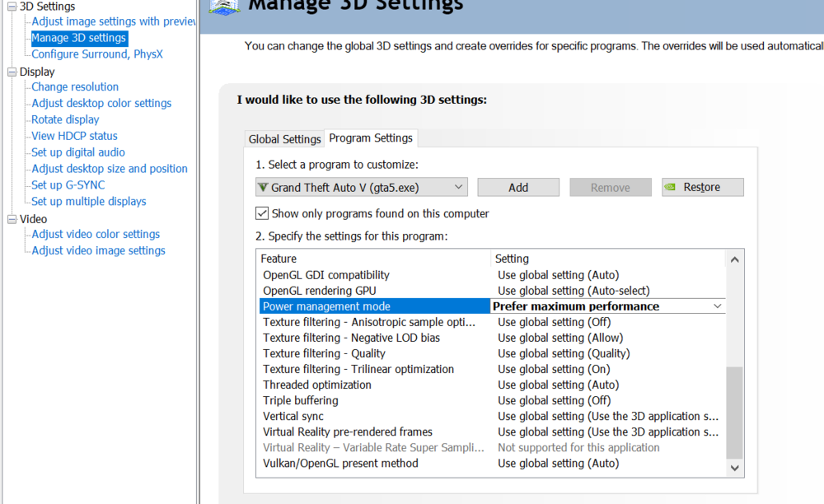Collapse the Video tree node
This screenshot has height=504, width=824.
[12, 219]
